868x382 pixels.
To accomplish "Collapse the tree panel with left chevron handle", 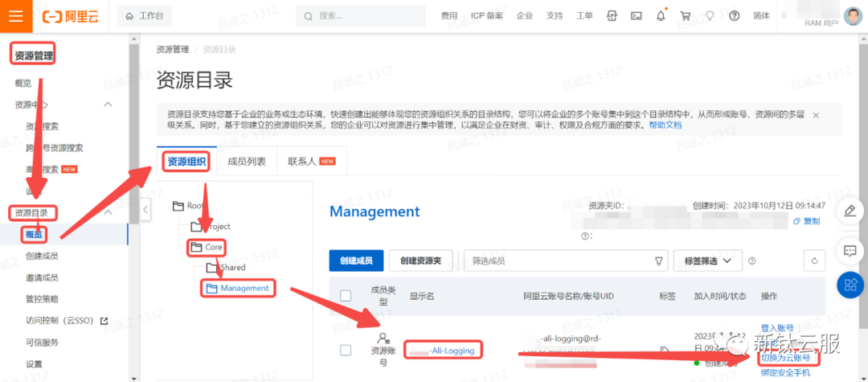I will point(145,209).
